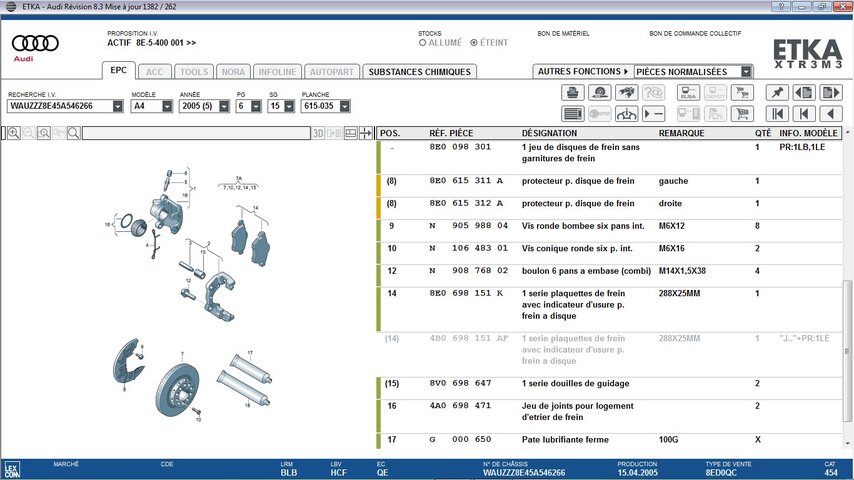
Task: Open the SUBSTANCES CHIMIQUES tab
Action: (419, 71)
